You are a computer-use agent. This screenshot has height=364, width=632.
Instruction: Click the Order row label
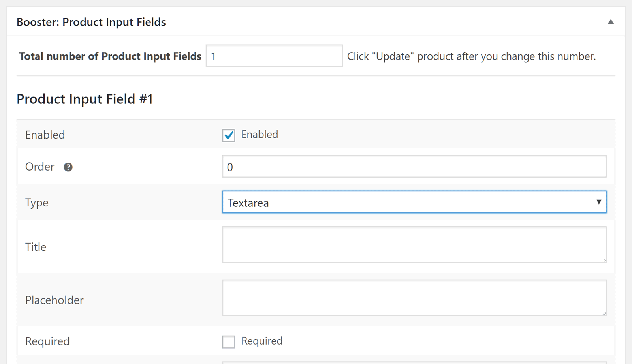[x=39, y=167]
